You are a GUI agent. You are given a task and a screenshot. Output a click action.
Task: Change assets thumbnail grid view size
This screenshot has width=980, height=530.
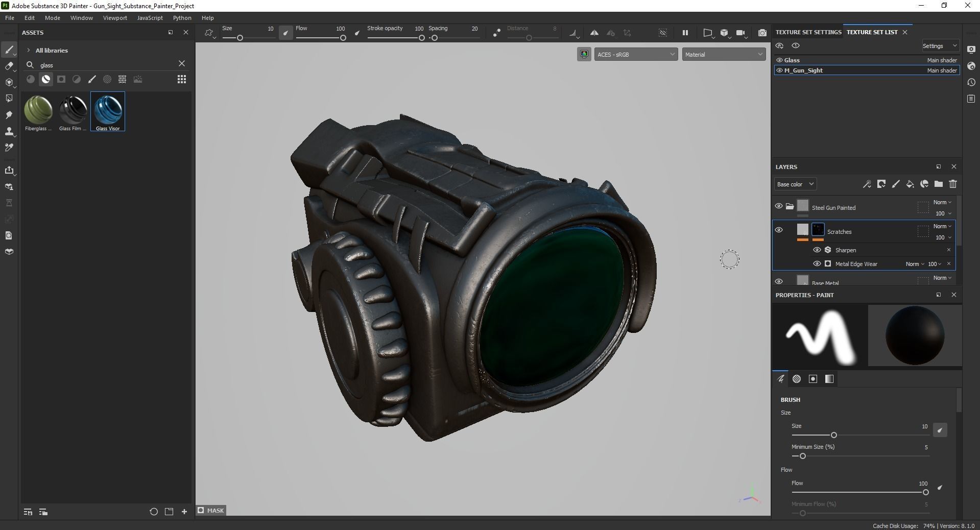point(182,79)
